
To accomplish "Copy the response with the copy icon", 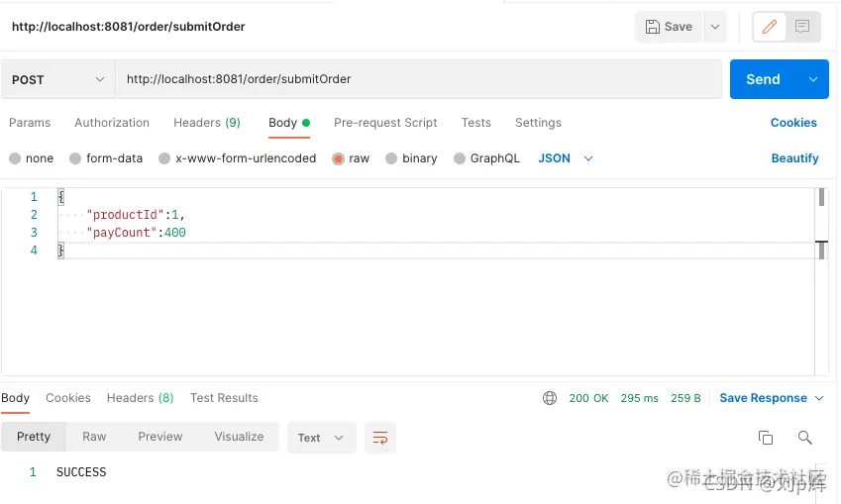I will pyautogui.click(x=766, y=438).
